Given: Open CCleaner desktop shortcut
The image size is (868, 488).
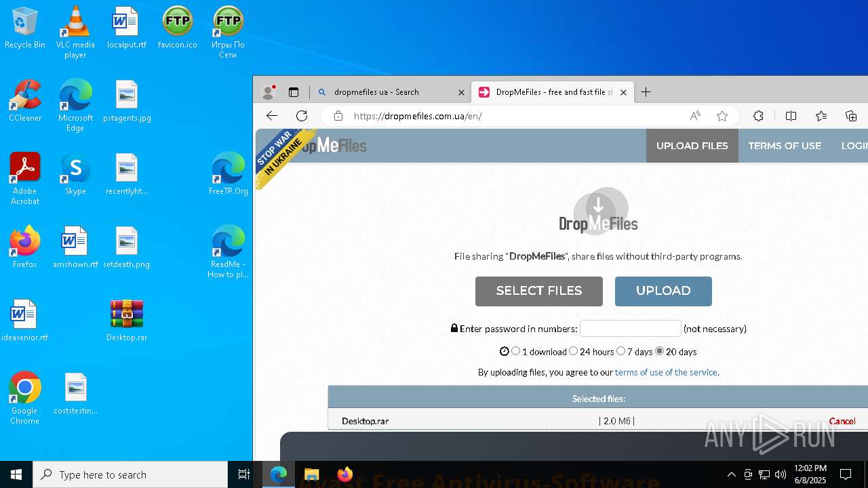Looking at the screenshot, I should (25, 100).
